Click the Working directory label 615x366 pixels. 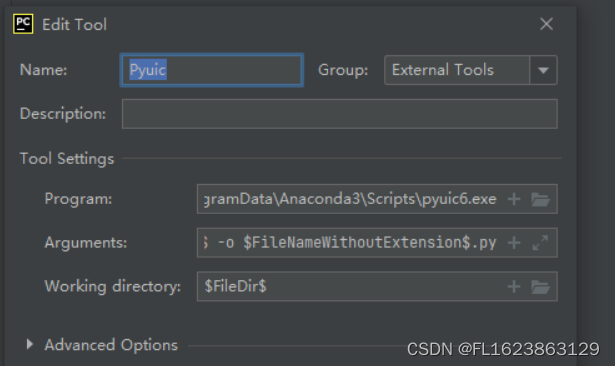(113, 286)
